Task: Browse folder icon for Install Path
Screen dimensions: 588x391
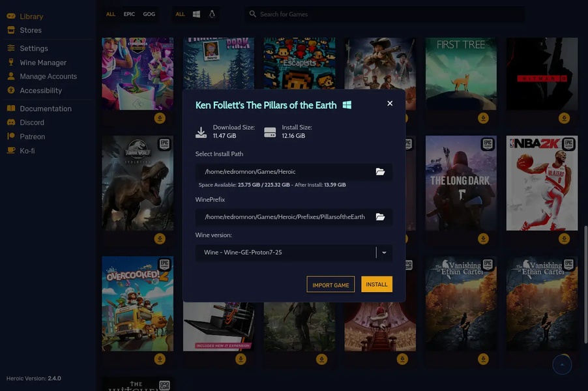Action: pos(380,172)
